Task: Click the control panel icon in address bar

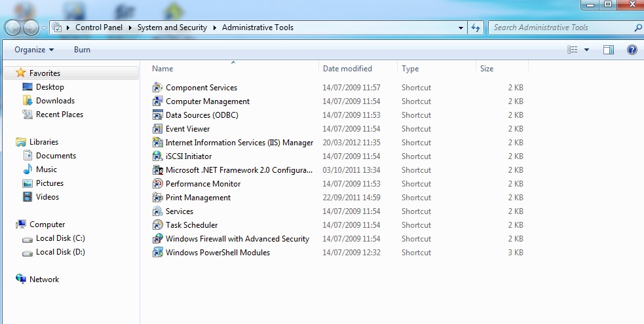Action: pos(57,28)
